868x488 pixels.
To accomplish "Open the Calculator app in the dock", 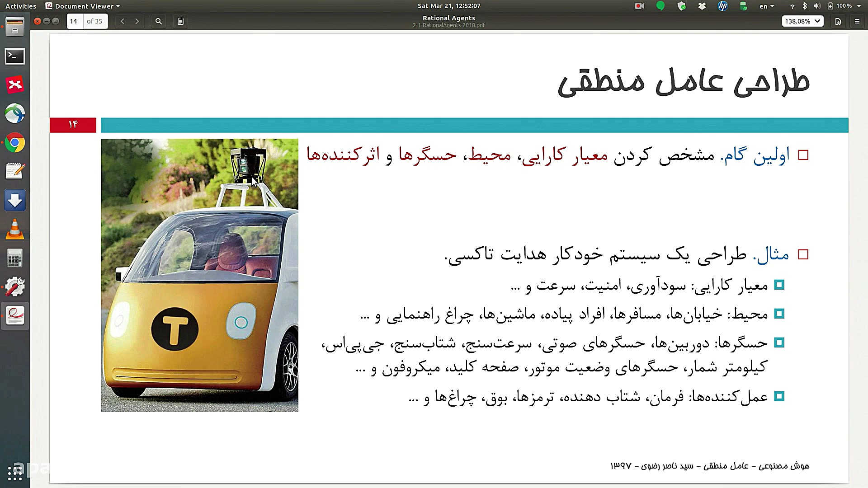I will click(x=15, y=258).
